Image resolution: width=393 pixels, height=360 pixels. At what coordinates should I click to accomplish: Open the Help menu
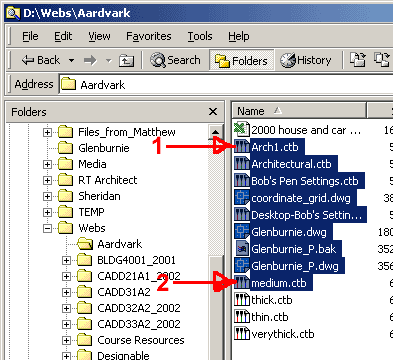[x=239, y=36]
